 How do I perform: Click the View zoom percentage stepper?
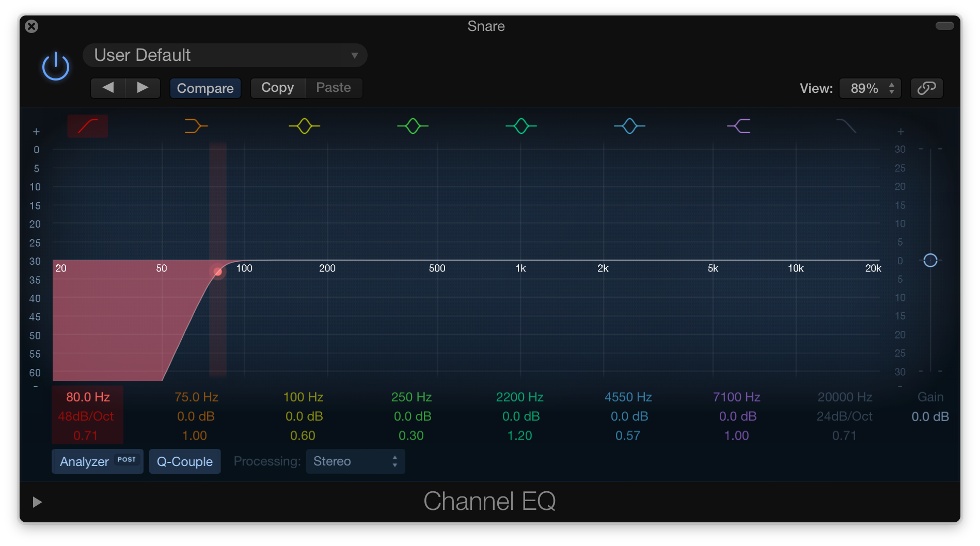(x=891, y=88)
